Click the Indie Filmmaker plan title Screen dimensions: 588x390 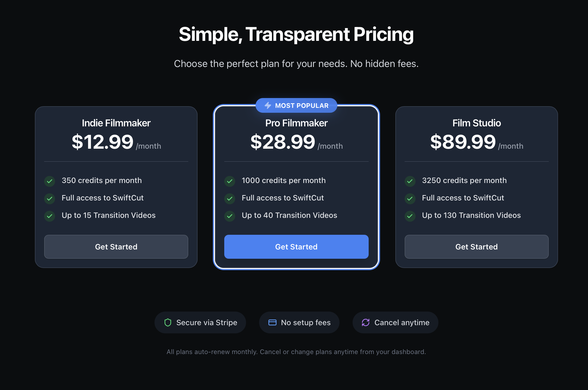click(116, 123)
